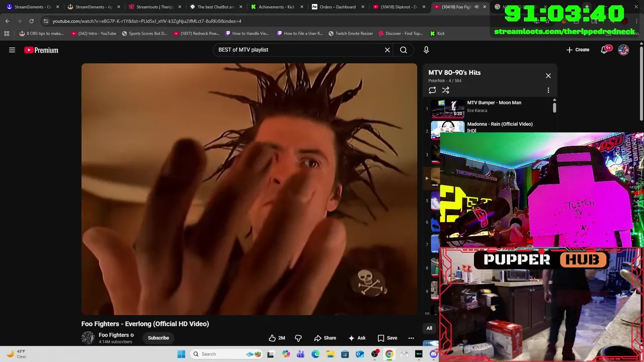
Task: Clear the search box with X icon
Action: [x=387, y=50]
